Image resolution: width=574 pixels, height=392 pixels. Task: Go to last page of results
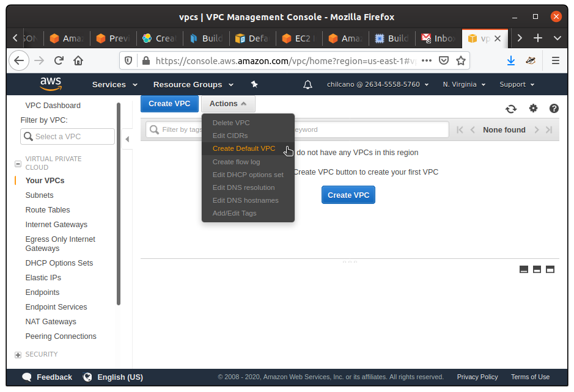click(x=549, y=130)
